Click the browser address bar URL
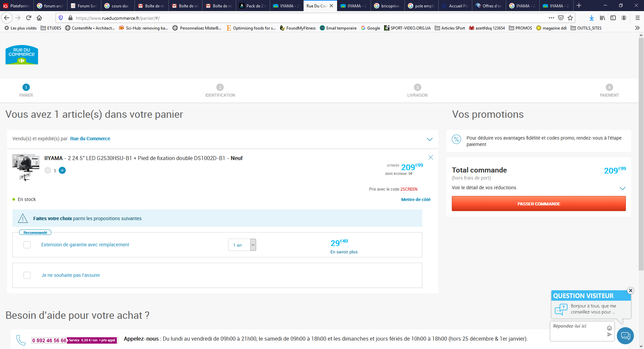 click(118, 18)
